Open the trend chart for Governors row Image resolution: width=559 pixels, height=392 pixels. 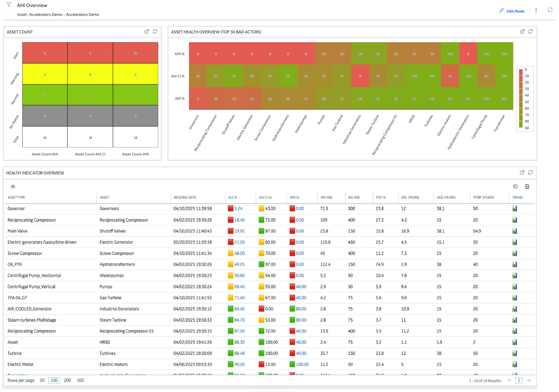pyautogui.click(x=515, y=209)
